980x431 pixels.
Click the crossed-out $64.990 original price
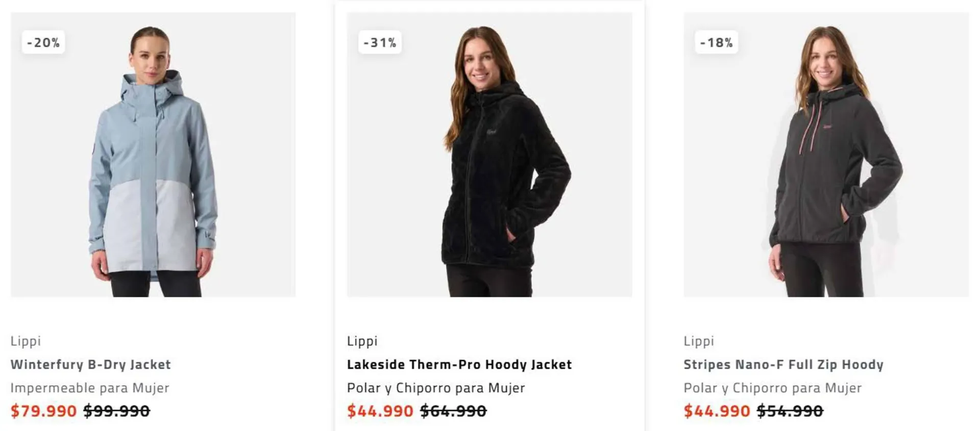[x=453, y=411]
